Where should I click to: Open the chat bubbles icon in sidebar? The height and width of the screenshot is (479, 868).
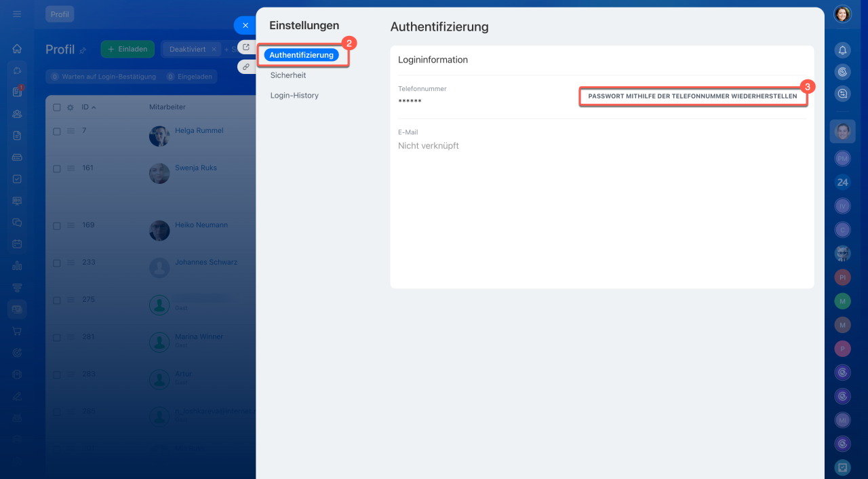pyautogui.click(x=17, y=222)
